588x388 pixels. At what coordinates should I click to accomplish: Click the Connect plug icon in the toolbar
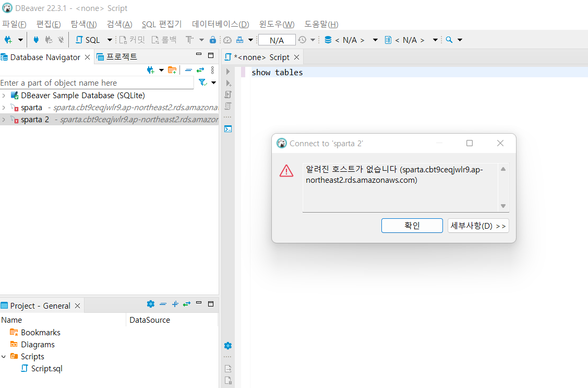(x=36, y=40)
